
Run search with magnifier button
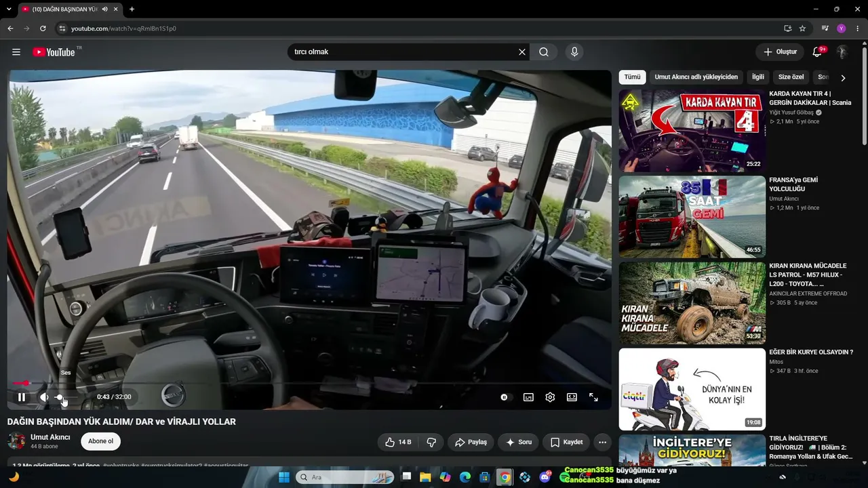point(544,52)
